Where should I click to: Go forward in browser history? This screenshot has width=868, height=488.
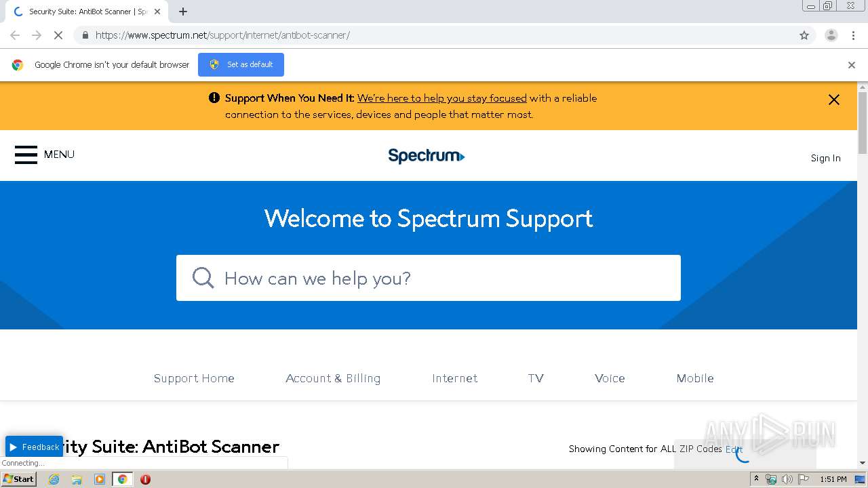tap(37, 35)
